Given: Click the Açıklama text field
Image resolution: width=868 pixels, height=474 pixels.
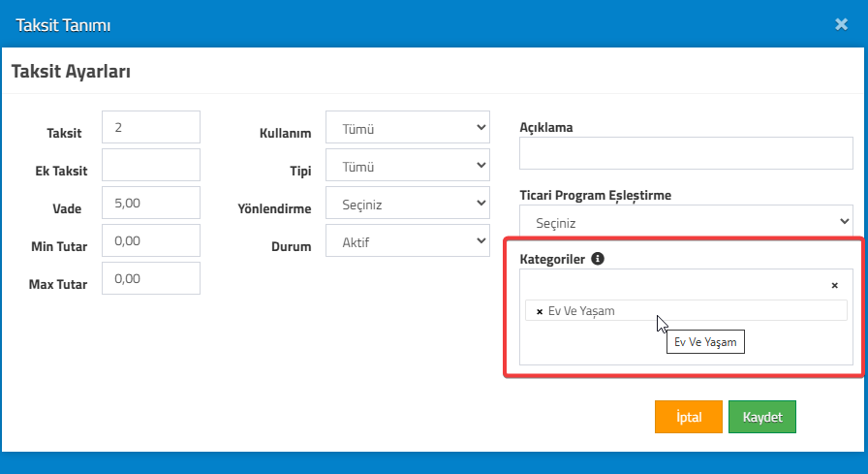Looking at the screenshot, I should pos(686,153).
